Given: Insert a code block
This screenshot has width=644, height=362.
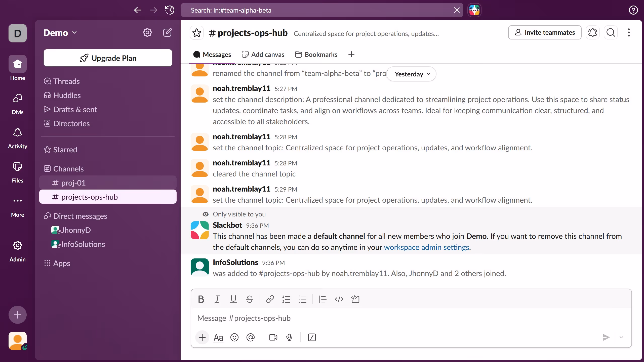Looking at the screenshot, I should coord(355,299).
